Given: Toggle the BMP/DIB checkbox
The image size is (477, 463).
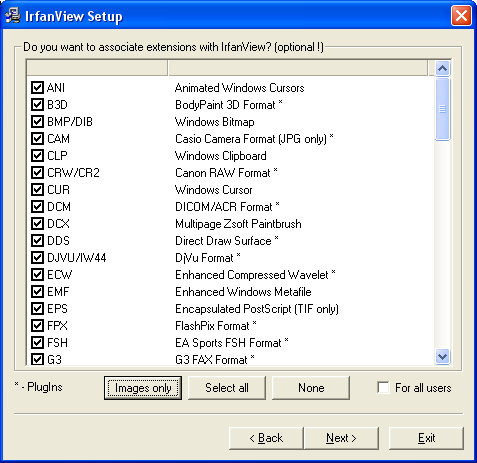Looking at the screenshot, I should point(37,122).
